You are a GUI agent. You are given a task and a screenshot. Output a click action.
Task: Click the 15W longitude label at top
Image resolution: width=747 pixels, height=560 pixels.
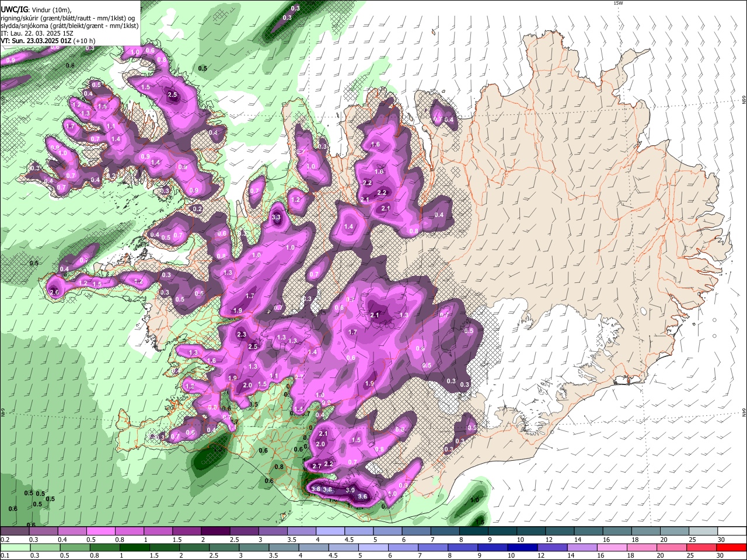(x=618, y=3)
